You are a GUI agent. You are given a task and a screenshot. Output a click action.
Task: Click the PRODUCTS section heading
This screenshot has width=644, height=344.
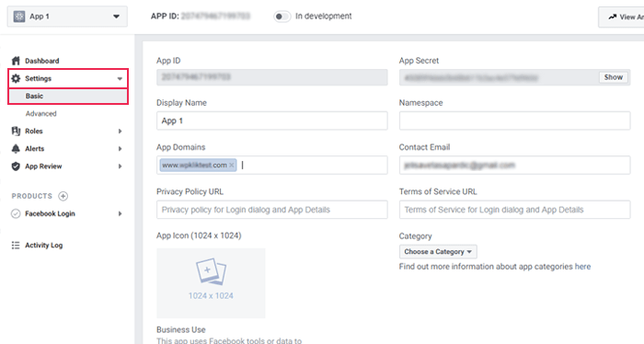pyautogui.click(x=32, y=196)
